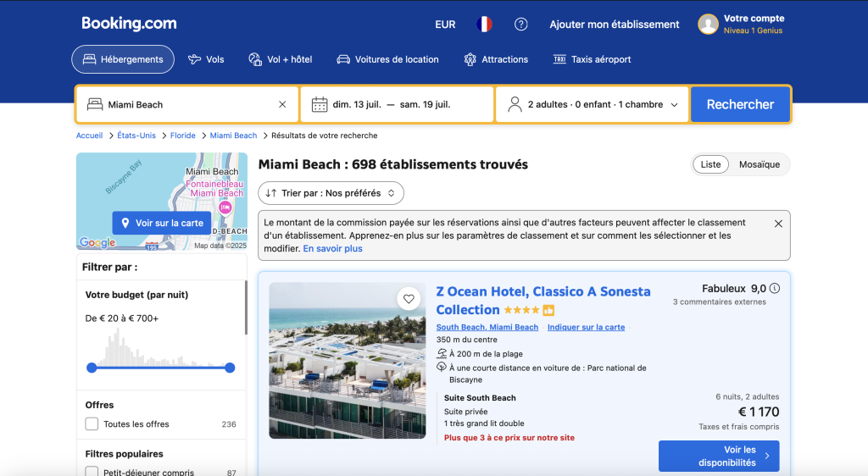The image size is (868, 476).
Task: Click the Rechercher button
Action: 740,104
